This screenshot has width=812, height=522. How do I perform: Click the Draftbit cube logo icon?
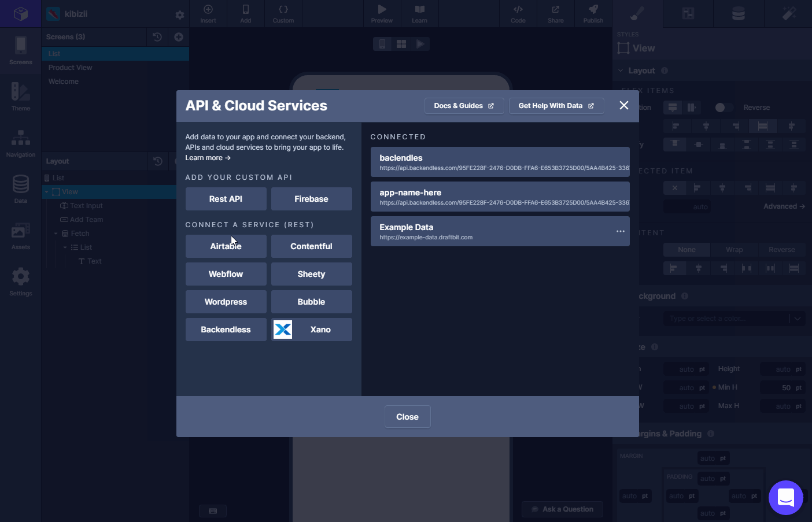click(x=21, y=13)
